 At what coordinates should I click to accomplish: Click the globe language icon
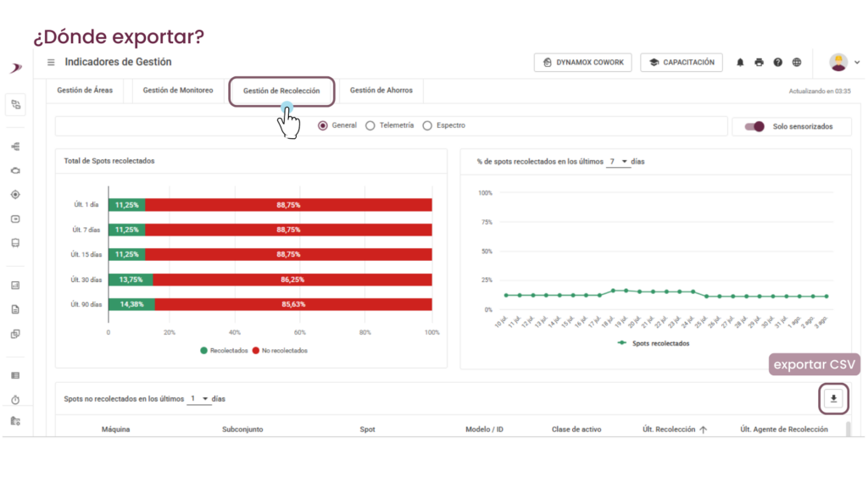pyautogui.click(x=797, y=63)
